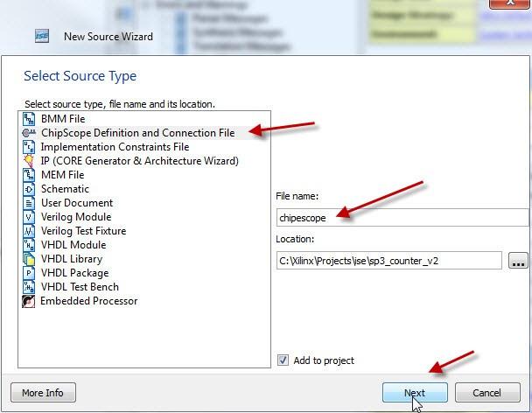Open More Info help

click(43, 393)
